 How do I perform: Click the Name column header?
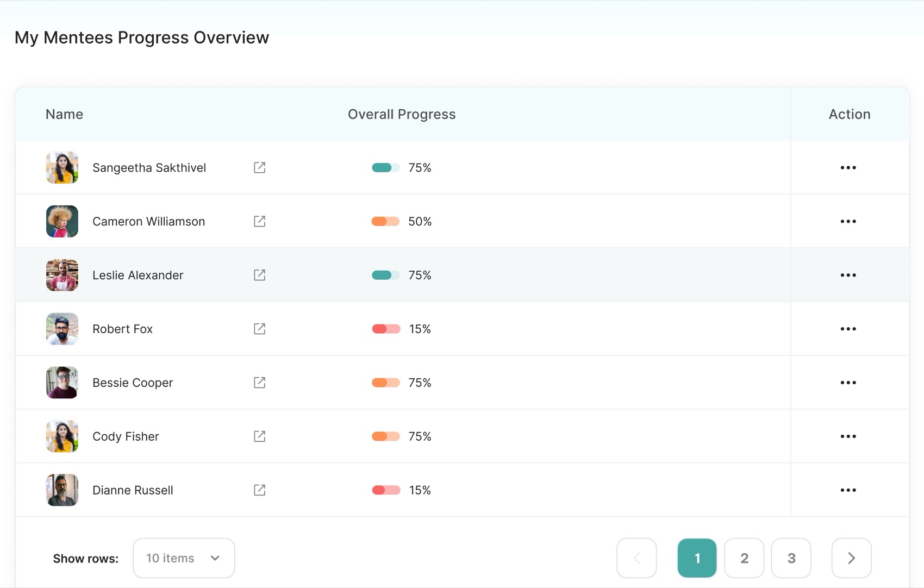(64, 114)
